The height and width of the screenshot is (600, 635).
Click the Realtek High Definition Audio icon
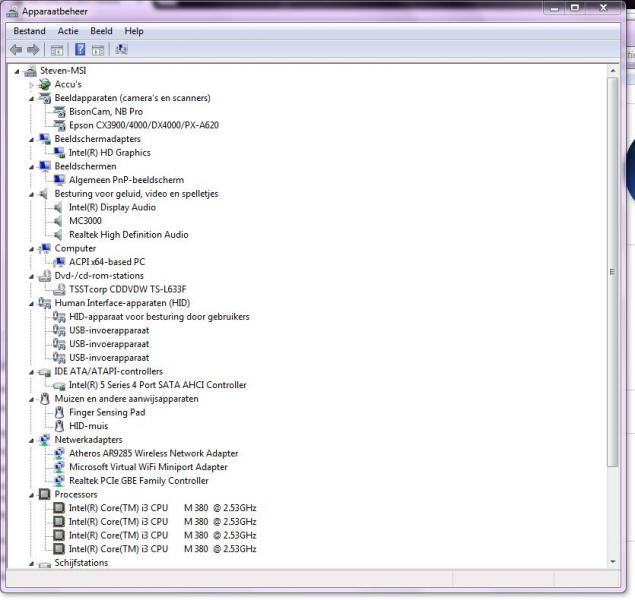[59, 235]
